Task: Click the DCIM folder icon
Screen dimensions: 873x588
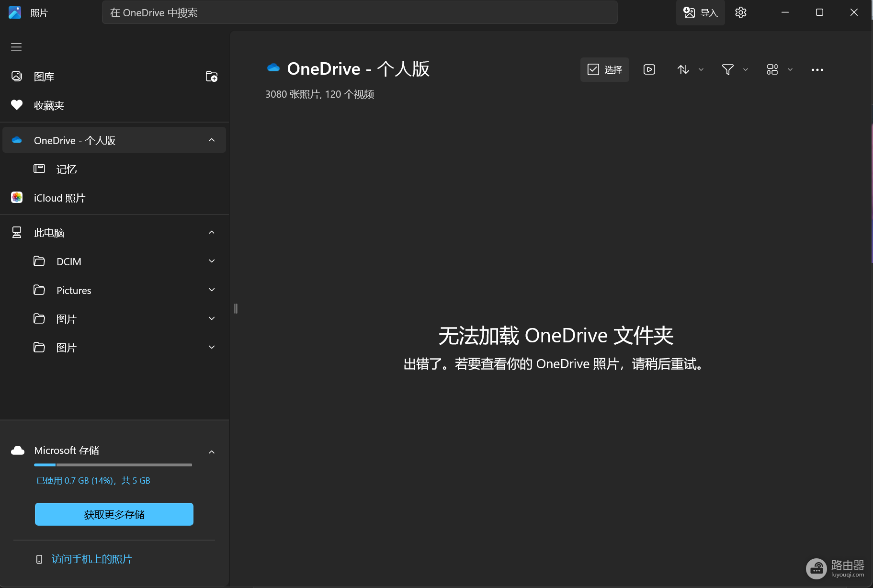Action: (39, 261)
